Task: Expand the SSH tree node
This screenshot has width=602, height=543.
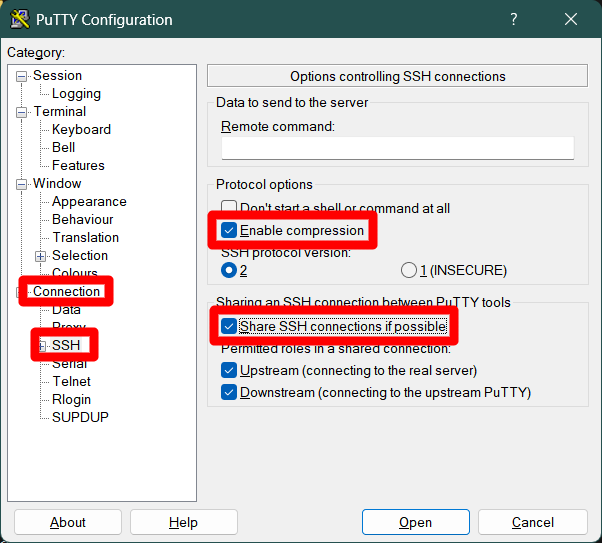Action: [x=42, y=346]
